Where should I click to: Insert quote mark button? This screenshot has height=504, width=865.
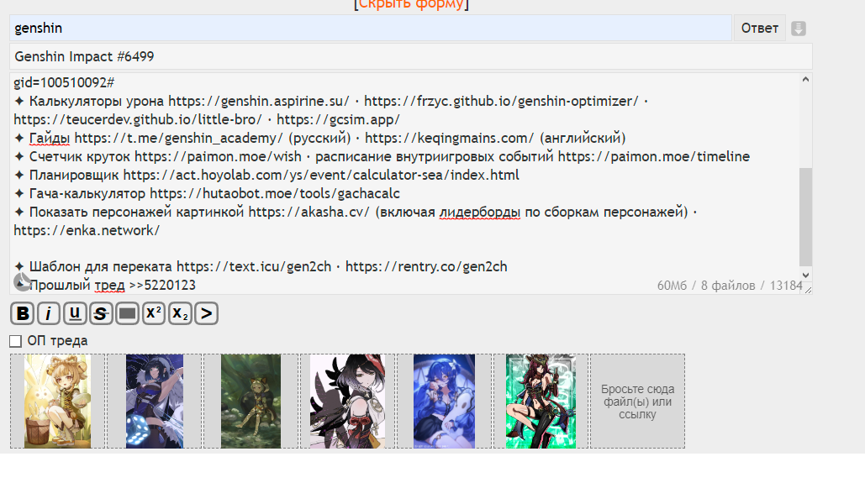point(206,313)
